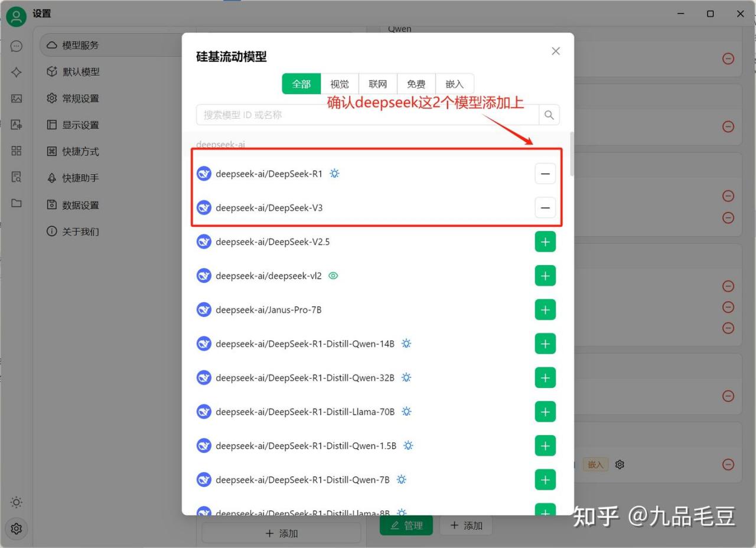Screen dimensions: 756x548
Task: Add the DeepSeek-R1-Distill-Llama-70B model
Action: pos(545,412)
